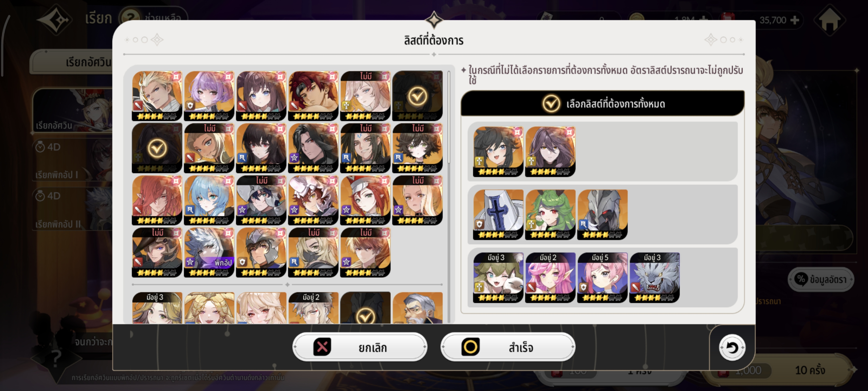Uncheck the selected hero in the second row
Image resolution: width=868 pixels, height=391 pixels.
(157, 148)
